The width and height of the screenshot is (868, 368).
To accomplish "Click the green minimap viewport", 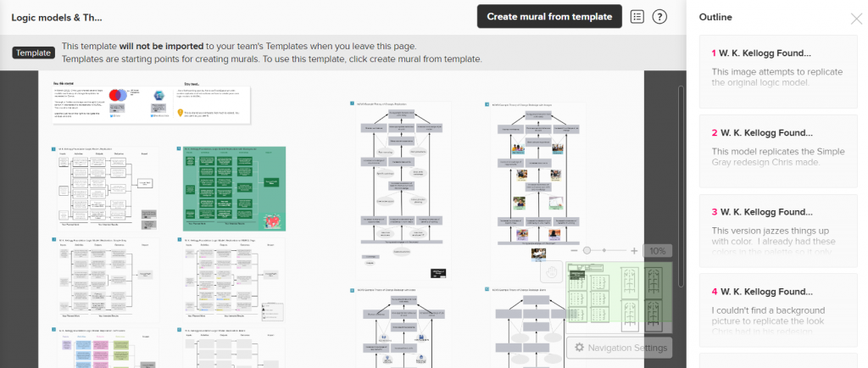I will tap(620, 292).
